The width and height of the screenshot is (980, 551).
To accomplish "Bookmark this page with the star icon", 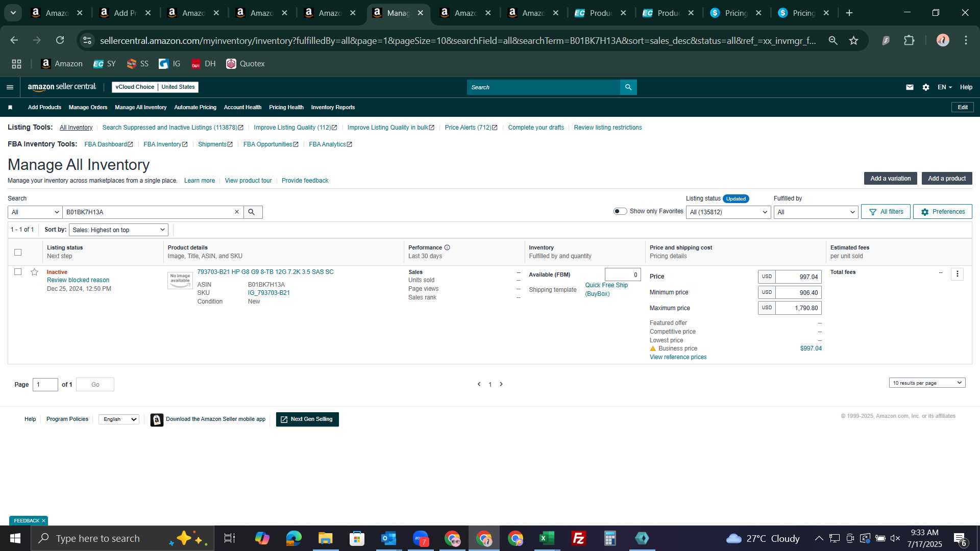I will 853,40.
